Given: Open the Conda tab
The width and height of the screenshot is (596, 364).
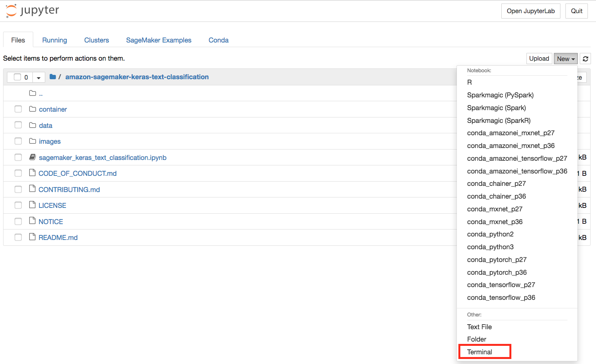Looking at the screenshot, I should point(218,40).
